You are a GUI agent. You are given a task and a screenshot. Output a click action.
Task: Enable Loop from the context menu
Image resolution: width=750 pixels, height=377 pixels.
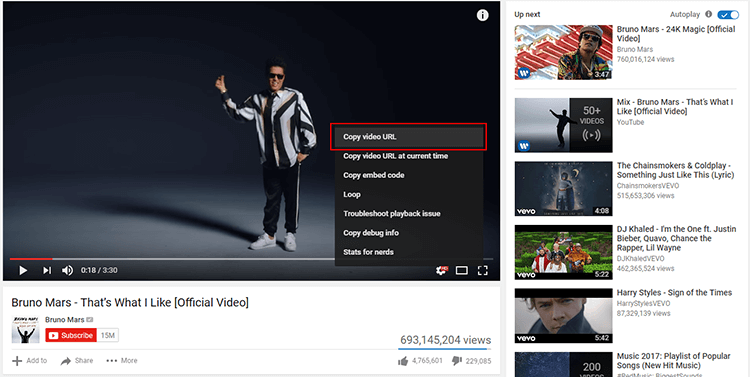pos(409,194)
